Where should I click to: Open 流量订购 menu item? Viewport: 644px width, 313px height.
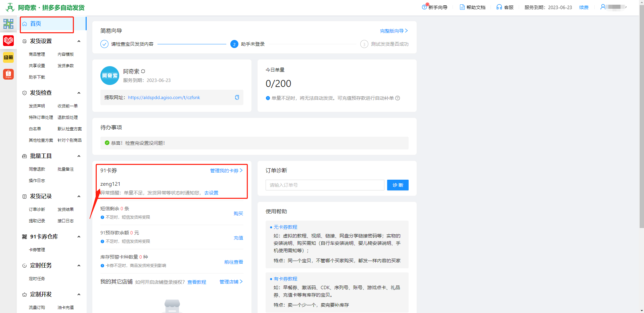(x=37, y=307)
